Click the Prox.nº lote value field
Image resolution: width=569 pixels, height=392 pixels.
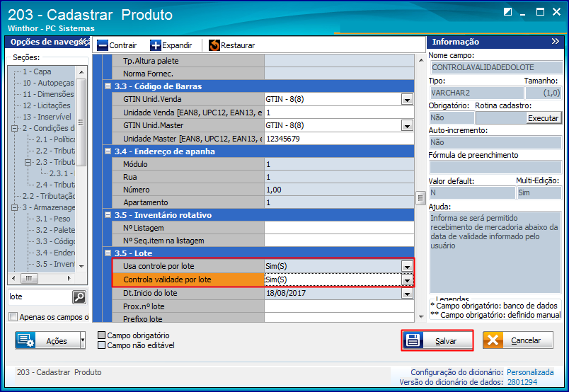click(339, 306)
